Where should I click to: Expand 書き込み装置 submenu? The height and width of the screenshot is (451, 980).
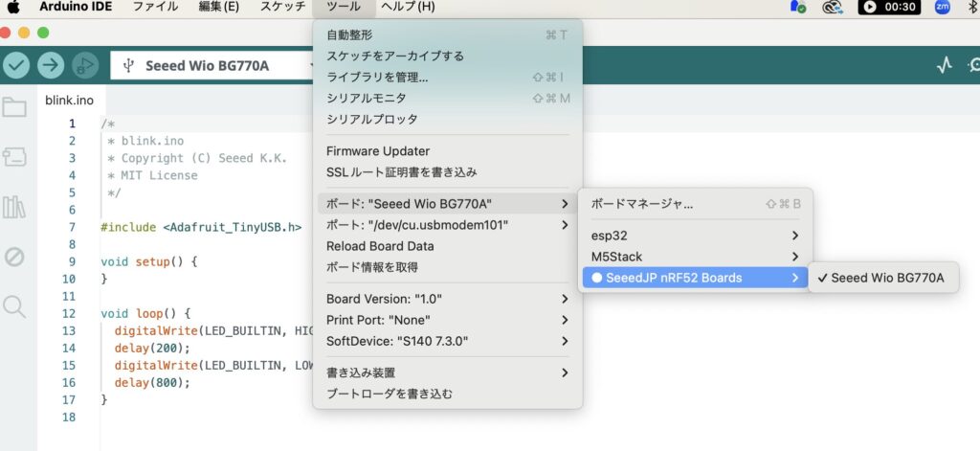point(448,372)
